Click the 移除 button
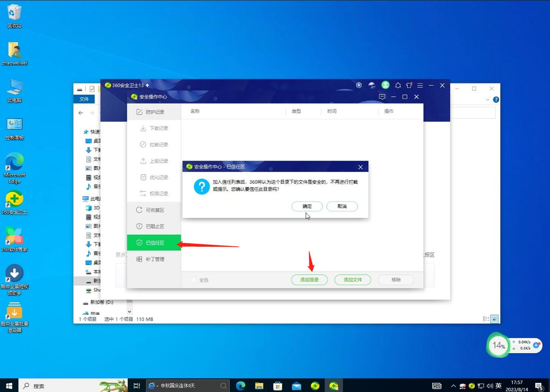This screenshot has height=392, width=550. point(396,280)
